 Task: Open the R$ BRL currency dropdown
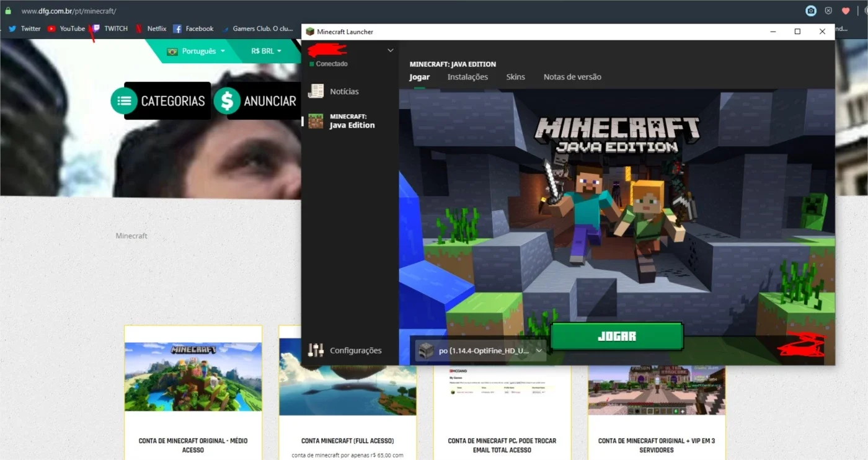tap(267, 51)
